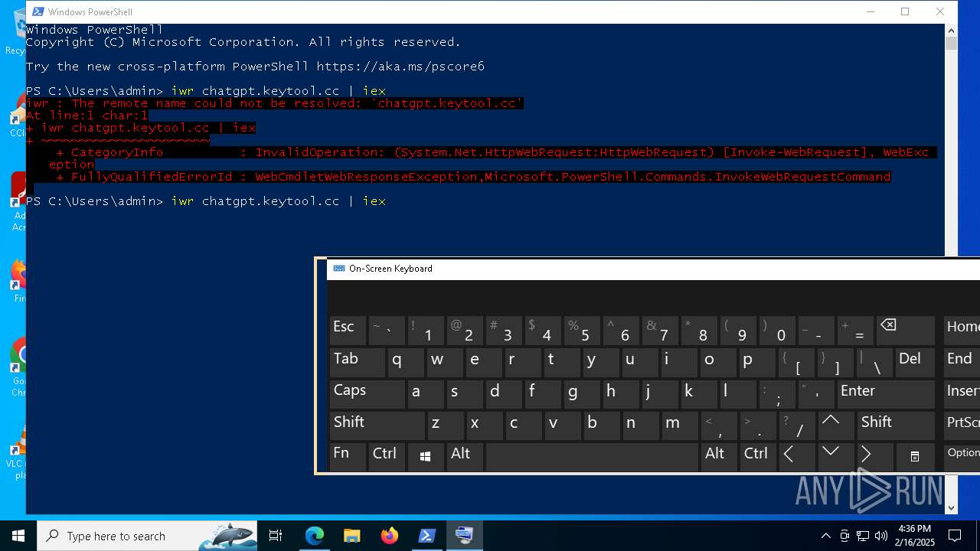
Task: Click the network status tray icon
Action: coord(863,536)
